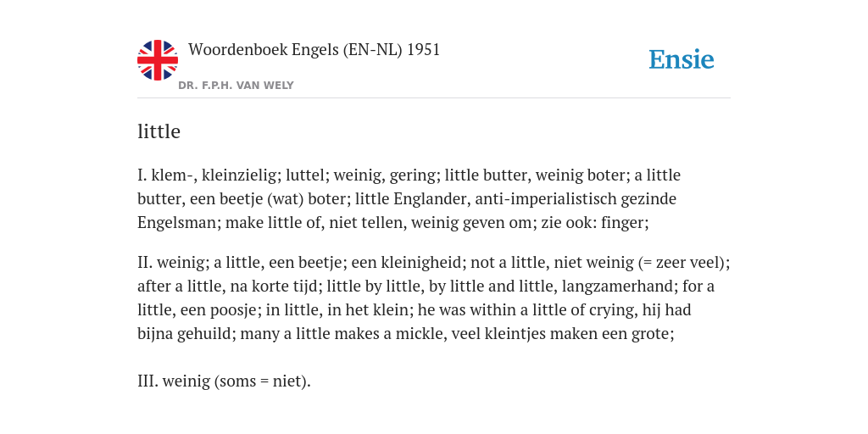Open Woordenboek Engels (EN-NL) 1951 title
This screenshot has height=434, width=868.
(314, 50)
